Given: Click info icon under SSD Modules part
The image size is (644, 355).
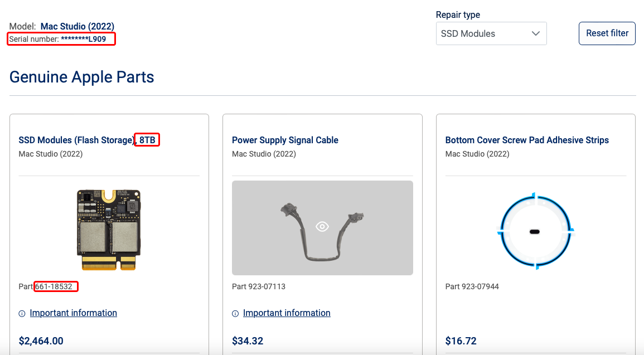Looking at the screenshot, I should (22, 313).
